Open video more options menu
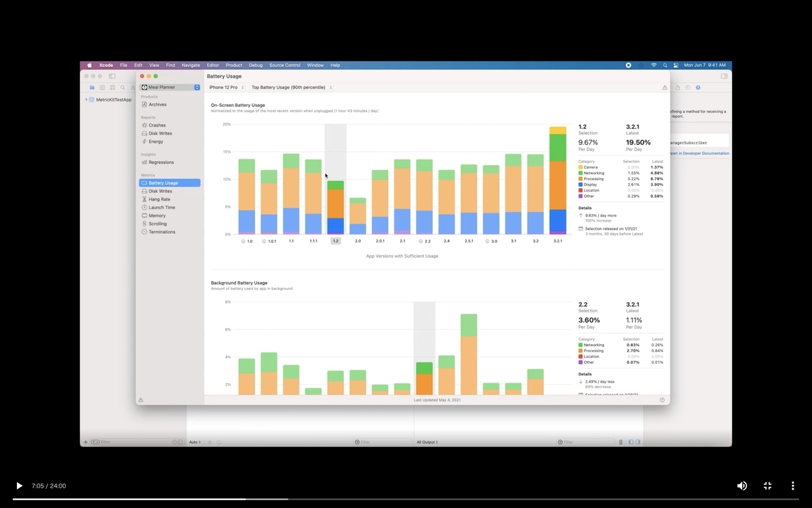 click(792, 486)
